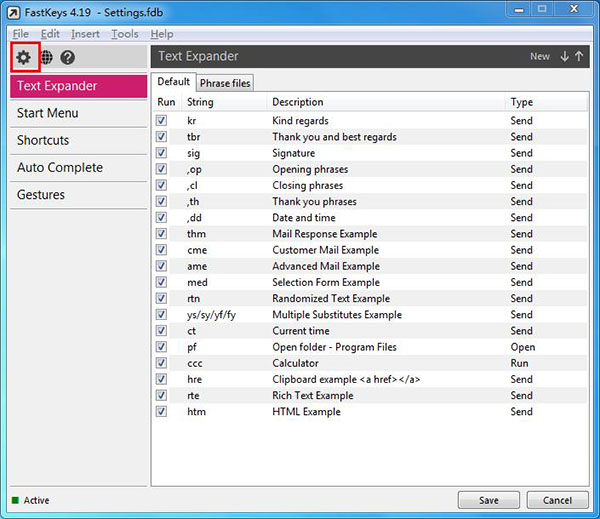
Task: Open the Insert menu
Action: click(x=85, y=34)
